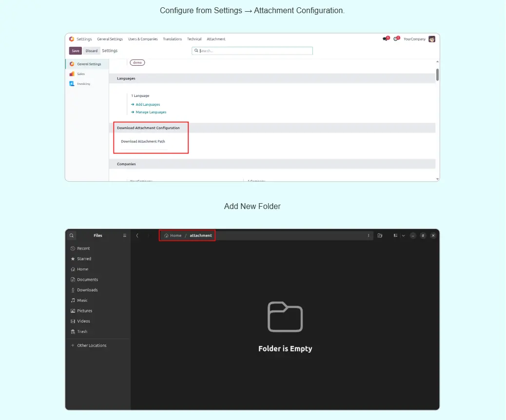The height and width of the screenshot is (420, 506).
Task: Open the Files hamburger menu icon
Action: pyautogui.click(x=124, y=235)
